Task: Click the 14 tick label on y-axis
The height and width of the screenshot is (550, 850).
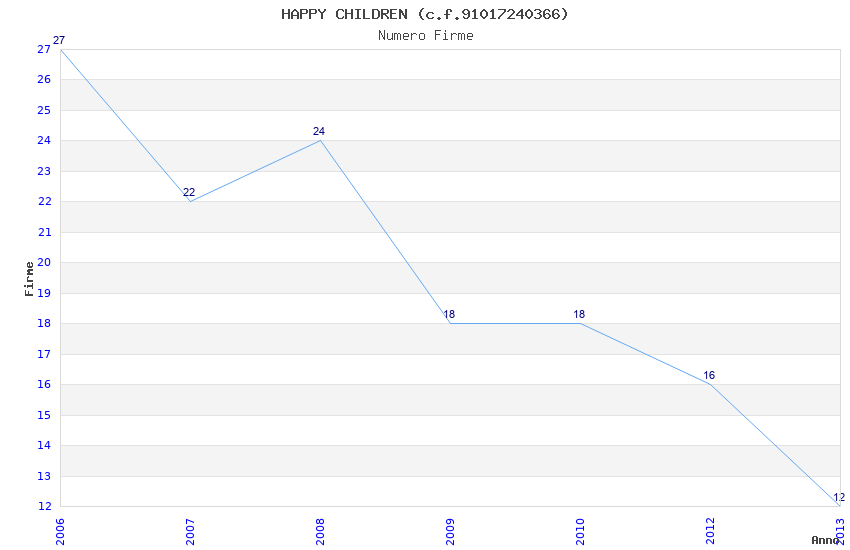Action: [43, 446]
